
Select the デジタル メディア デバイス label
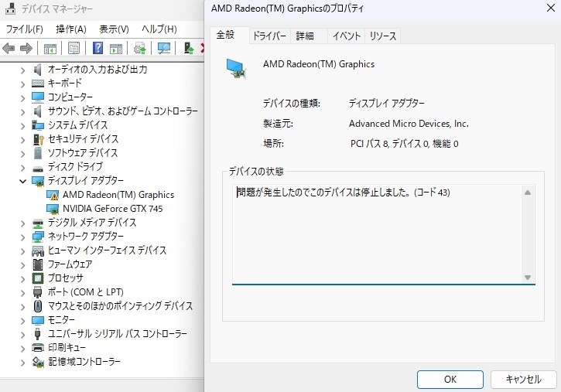tap(92, 223)
